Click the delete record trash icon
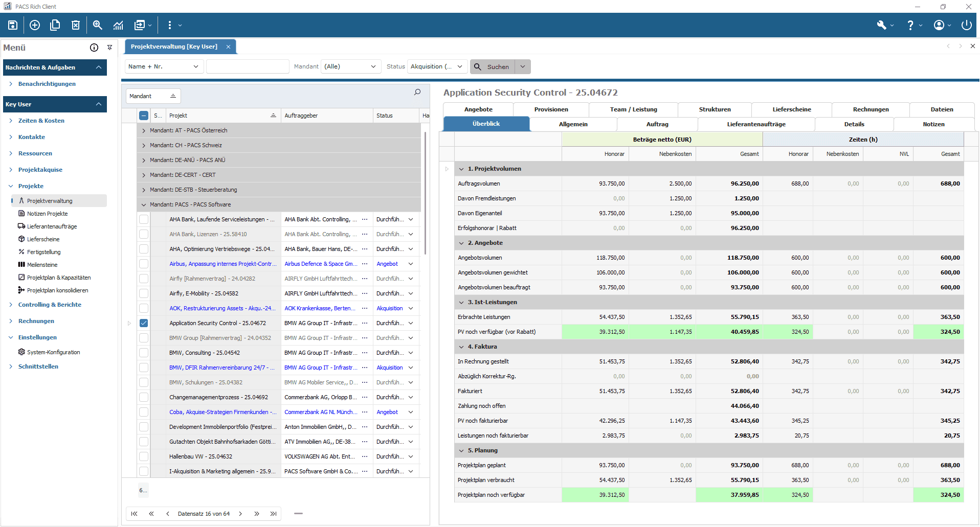The image size is (980, 527). point(76,25)
